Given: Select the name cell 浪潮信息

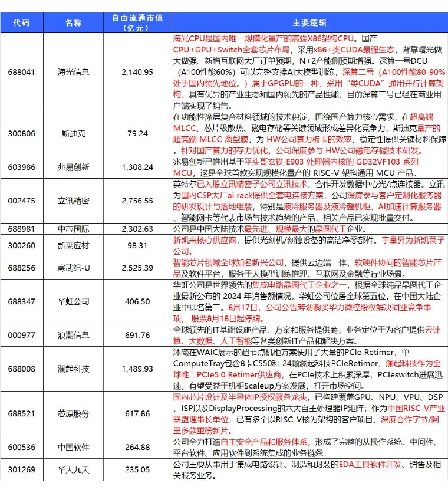Looking at the screenshot, I should pos(73,335).
